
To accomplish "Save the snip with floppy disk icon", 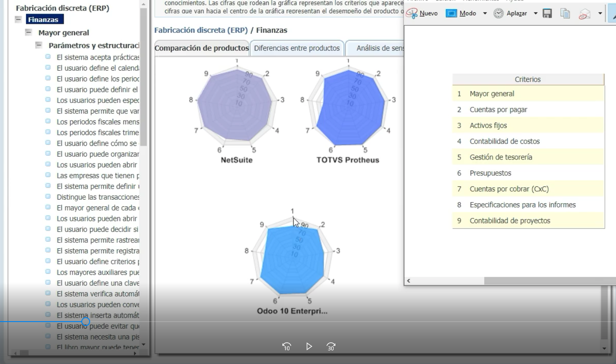I will coord(547,14).
